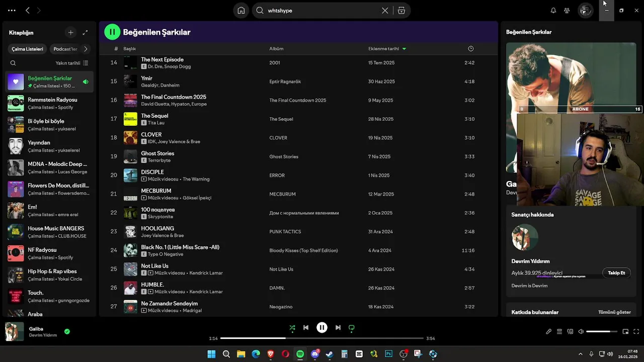This screenshot has width=644, height=362.
Task: Open the 'Yakın tarihli' sort dropdown
Action: point(71,63)
